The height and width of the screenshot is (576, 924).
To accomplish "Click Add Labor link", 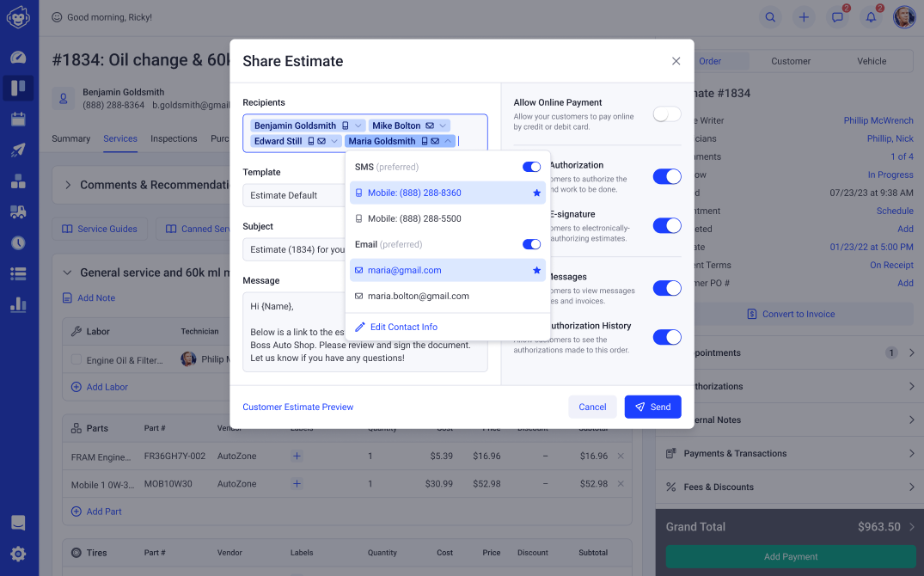I will click(100, 387).
